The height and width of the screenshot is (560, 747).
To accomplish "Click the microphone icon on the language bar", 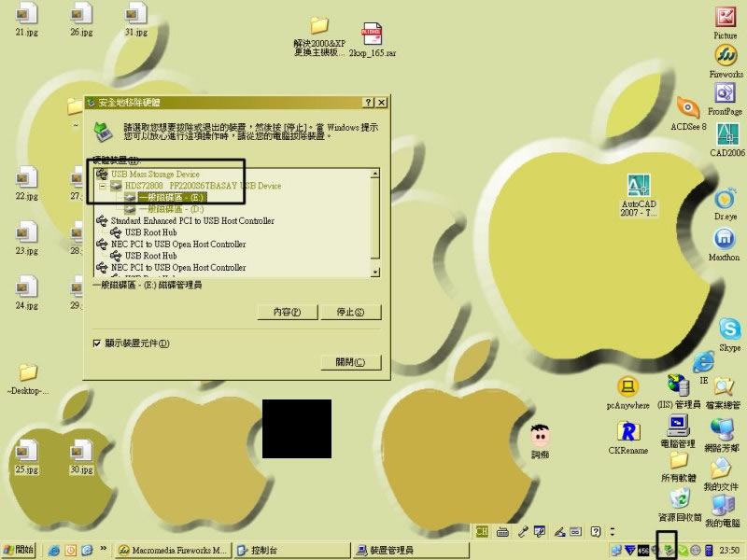I will [x=523, y=531].
